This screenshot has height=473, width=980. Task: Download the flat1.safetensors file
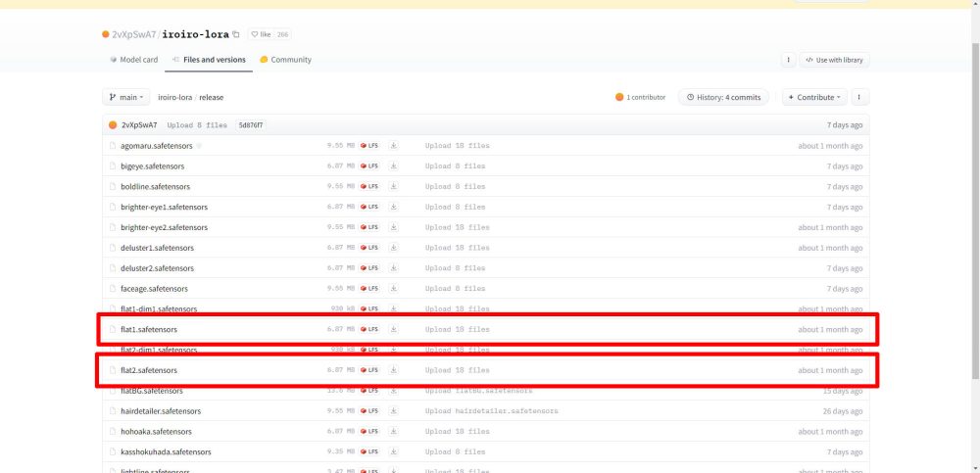(x=394, y=329)
